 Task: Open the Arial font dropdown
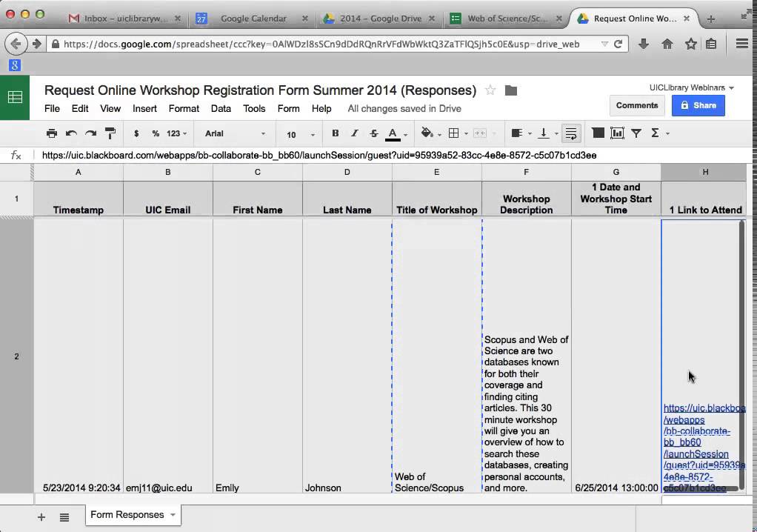pyautogui.click(x=235, y=133)
